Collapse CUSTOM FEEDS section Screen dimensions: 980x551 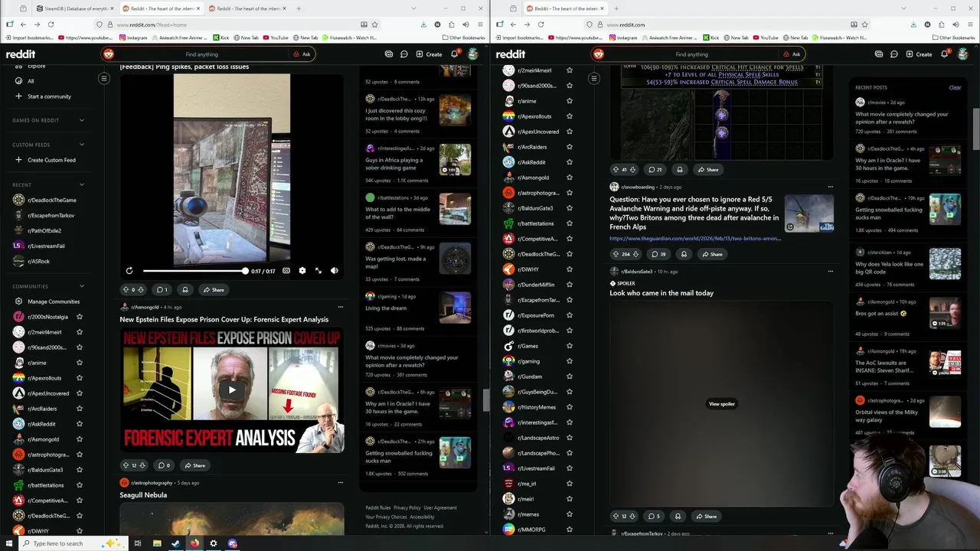click(48, 145)
